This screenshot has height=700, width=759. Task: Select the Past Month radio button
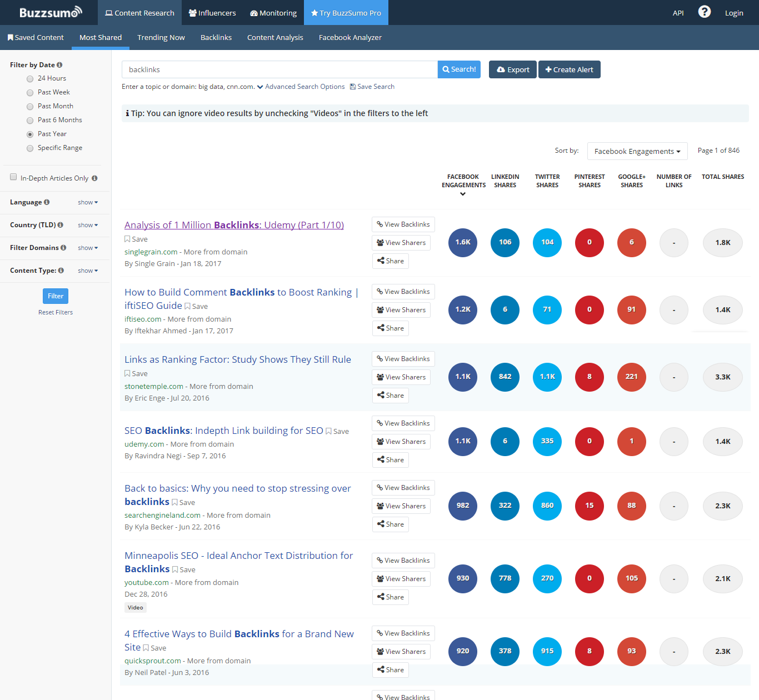(30, 107)
